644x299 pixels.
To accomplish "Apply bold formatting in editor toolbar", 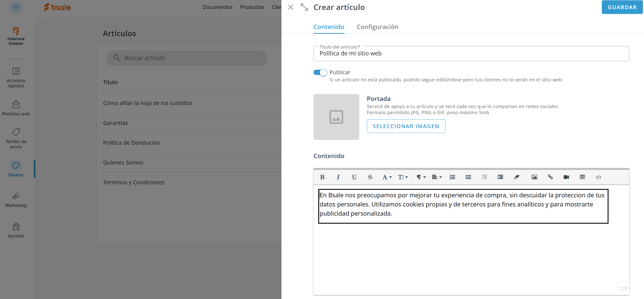I will (322, 177).
